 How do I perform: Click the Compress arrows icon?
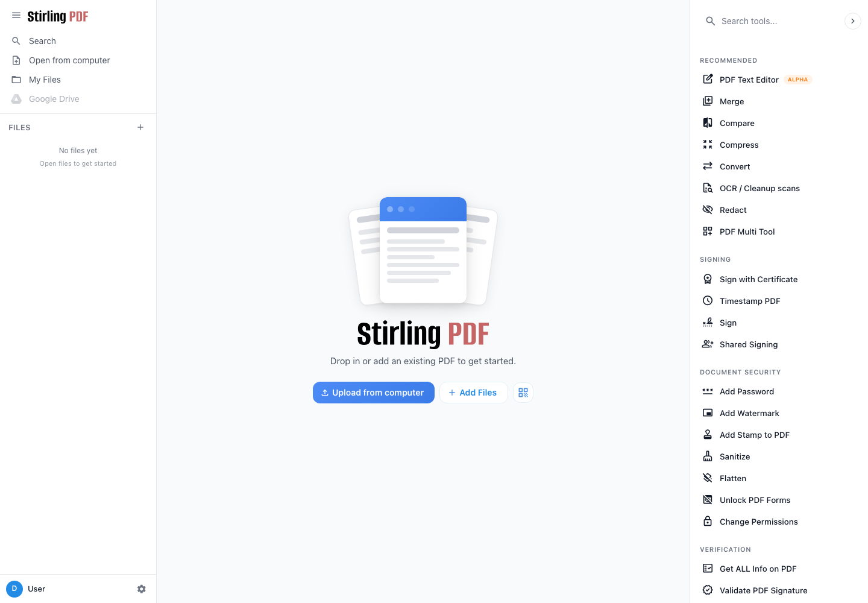(708, 144)
